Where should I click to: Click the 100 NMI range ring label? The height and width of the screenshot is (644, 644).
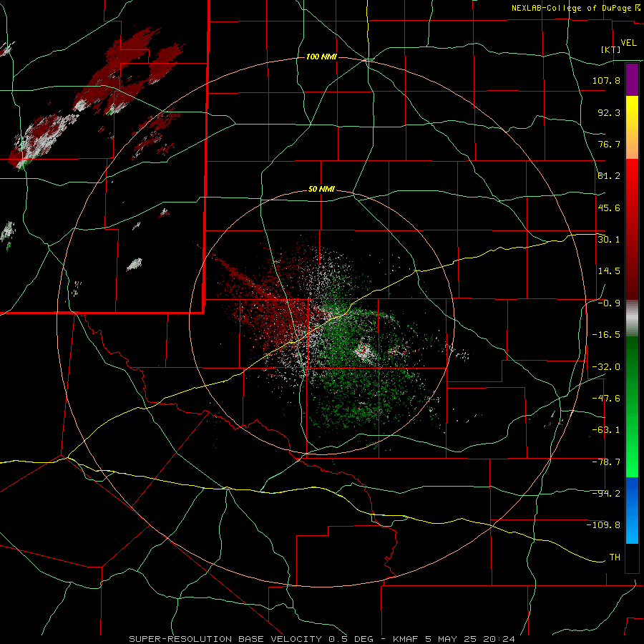click(321, 57)
